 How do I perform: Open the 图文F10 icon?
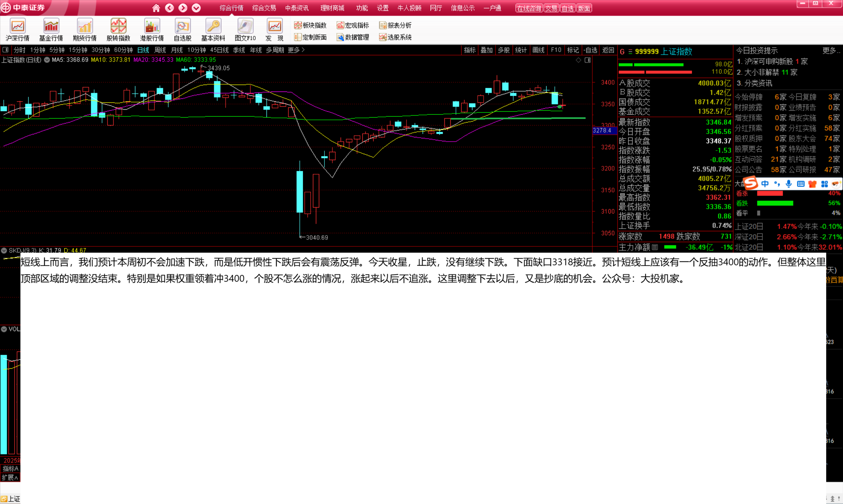(245, 30)
